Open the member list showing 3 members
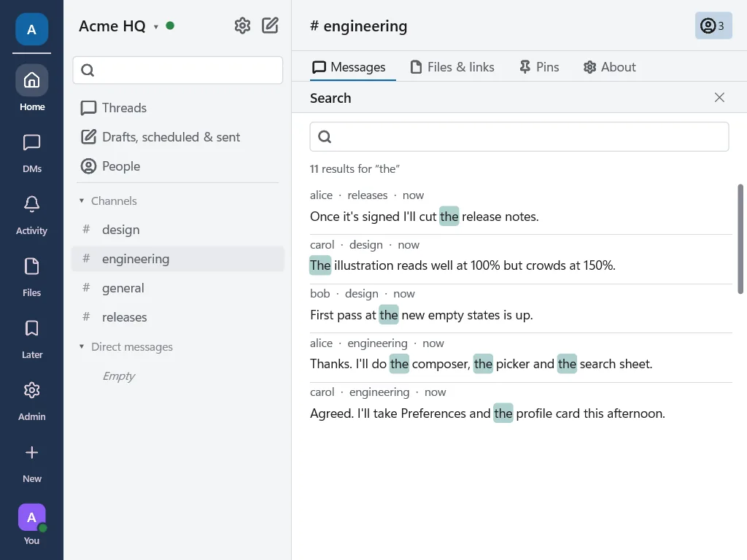Viewport: 747px width, 560px height. 713,26
